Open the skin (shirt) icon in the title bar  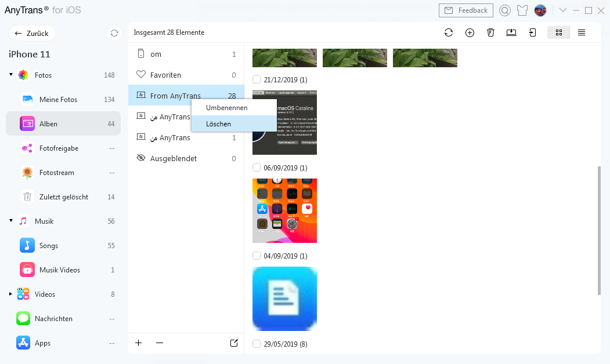tap(522, 10)
